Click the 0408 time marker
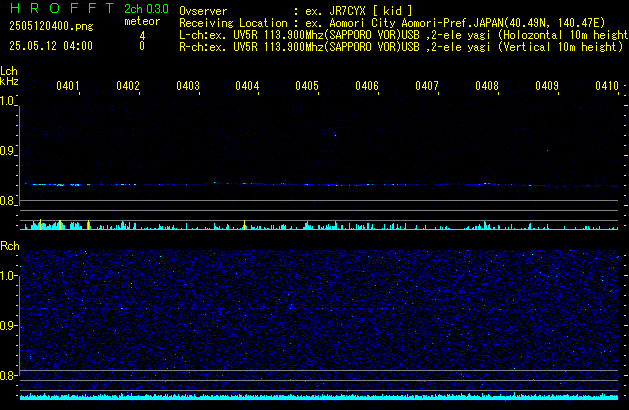 pyautogui.click(x=487, y=86)
